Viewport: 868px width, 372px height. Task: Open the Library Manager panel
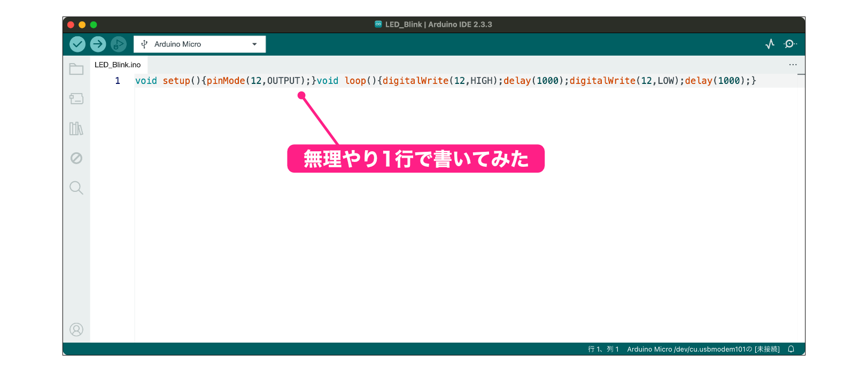(x=76, y=128)
